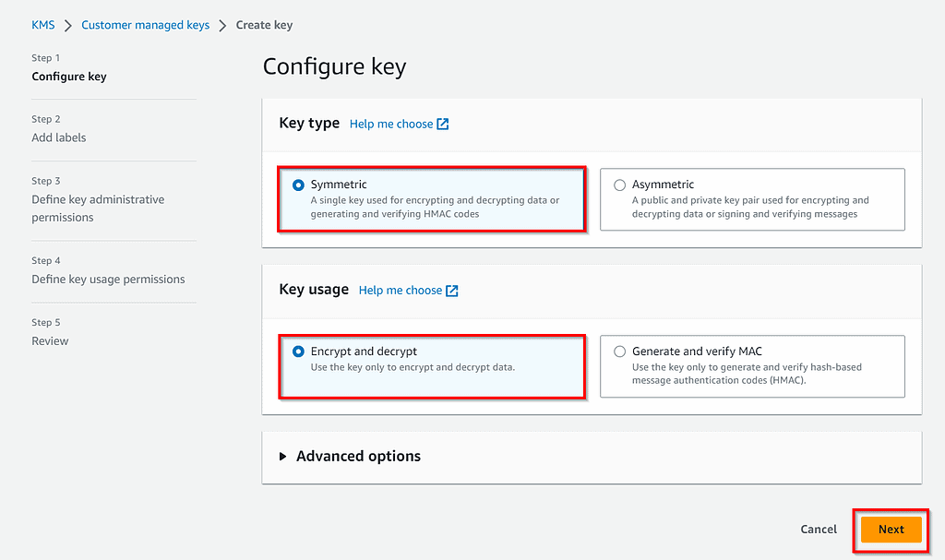Click the Create key breadcrumb text
This screenshot has height=560, width=945.
pyautogui.click(x=264, y=25)
